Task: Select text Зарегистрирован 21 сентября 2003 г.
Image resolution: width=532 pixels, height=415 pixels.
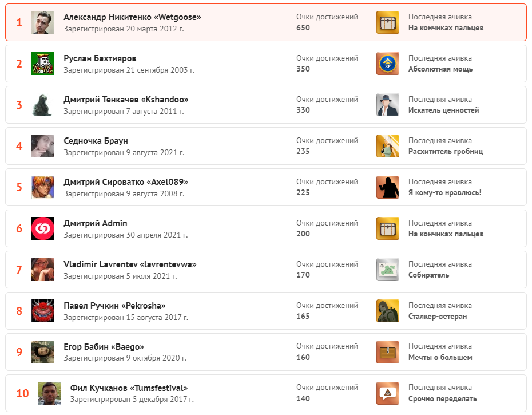Action: [129, 70]
